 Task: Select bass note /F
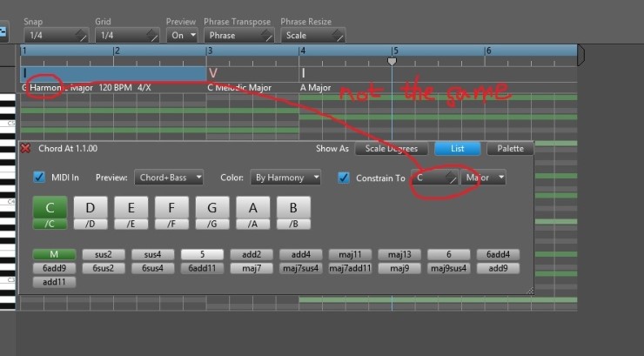[x=171, y=225]
